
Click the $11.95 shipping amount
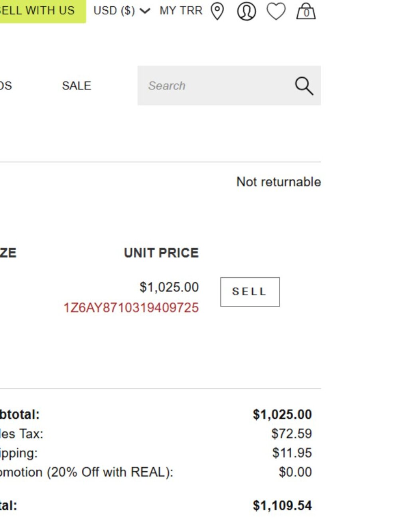point(292,453)
